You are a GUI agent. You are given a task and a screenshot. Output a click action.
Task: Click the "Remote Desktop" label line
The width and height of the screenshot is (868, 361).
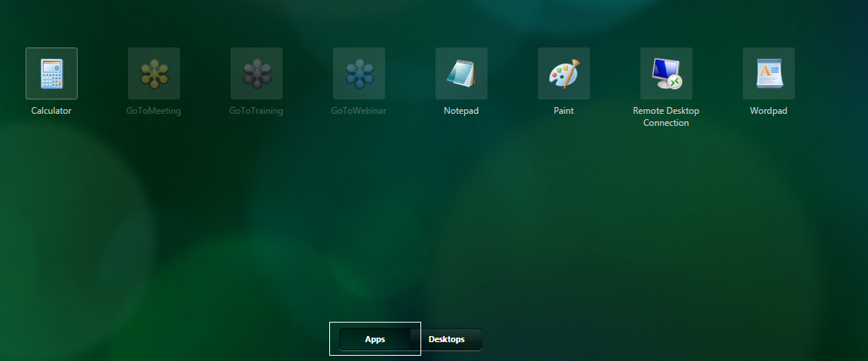pyautogui.click(x=666, y=111)
